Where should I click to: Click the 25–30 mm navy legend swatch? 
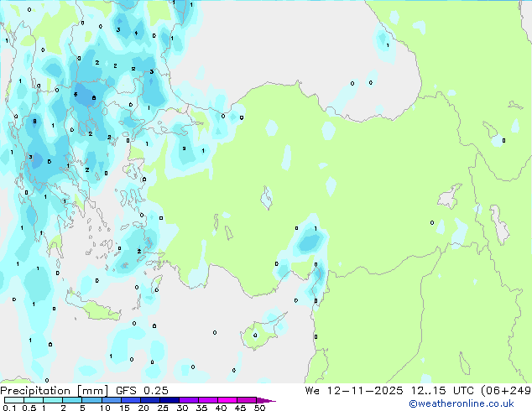169,400
